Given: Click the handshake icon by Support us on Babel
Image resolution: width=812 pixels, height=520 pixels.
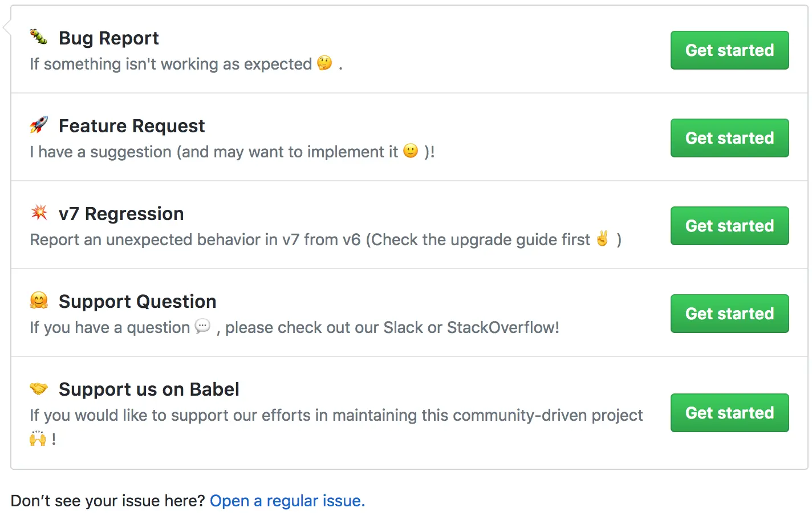Looking at the screenshot, I should tap(39, 388).
